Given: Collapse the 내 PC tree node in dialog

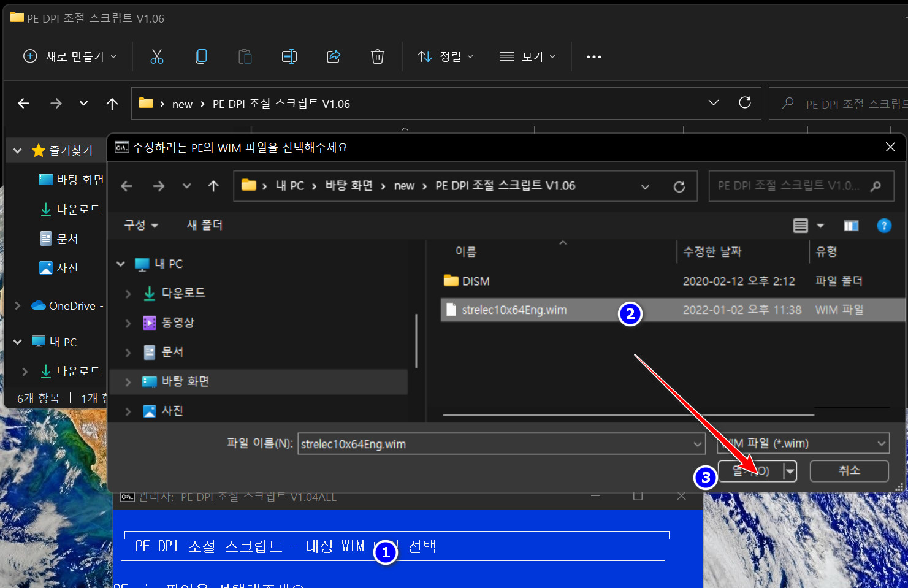Looking at the screenshot, I should [x=121, y=264].
